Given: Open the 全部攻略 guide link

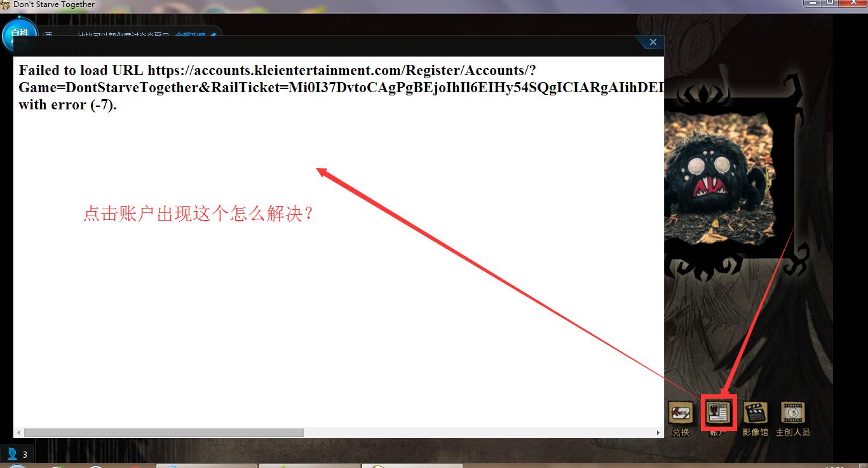Looking at the screenshot, I should pyautogui.click(x=191, y=35).
